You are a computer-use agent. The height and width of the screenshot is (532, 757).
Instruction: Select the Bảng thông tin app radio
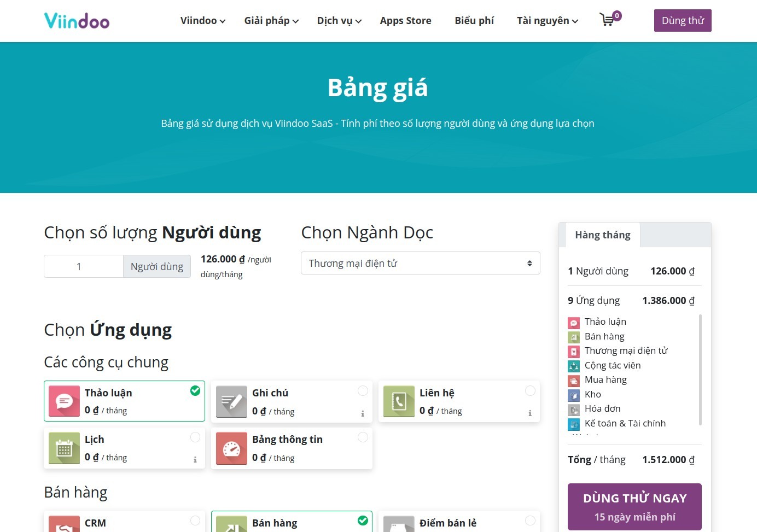(363, 437)
